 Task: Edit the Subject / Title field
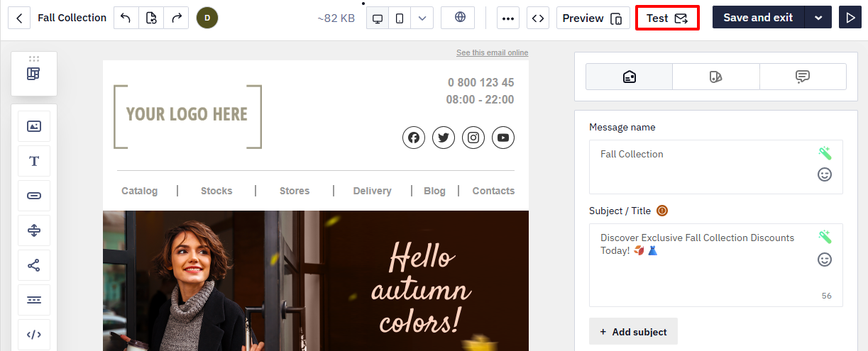[x=716, y=265]
